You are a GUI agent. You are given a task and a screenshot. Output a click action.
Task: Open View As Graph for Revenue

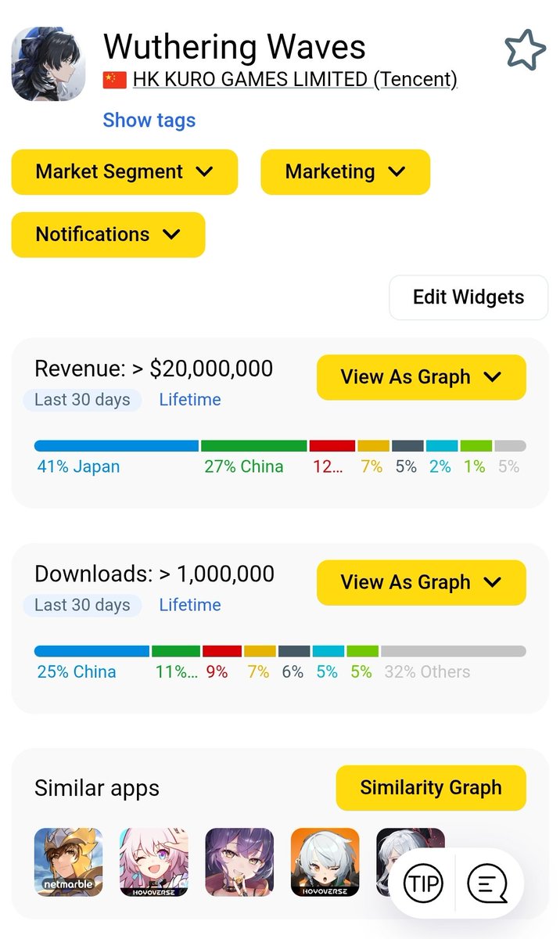click(422, 377)
